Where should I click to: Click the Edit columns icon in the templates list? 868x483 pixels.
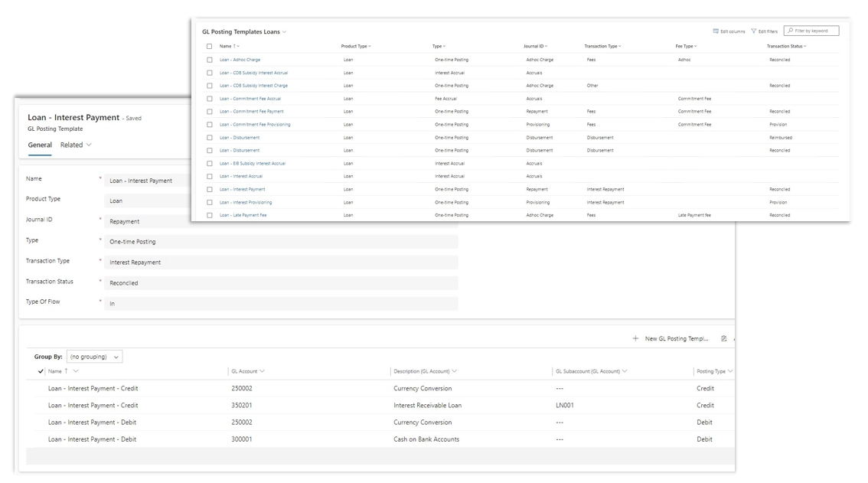(x=716, y=31)
